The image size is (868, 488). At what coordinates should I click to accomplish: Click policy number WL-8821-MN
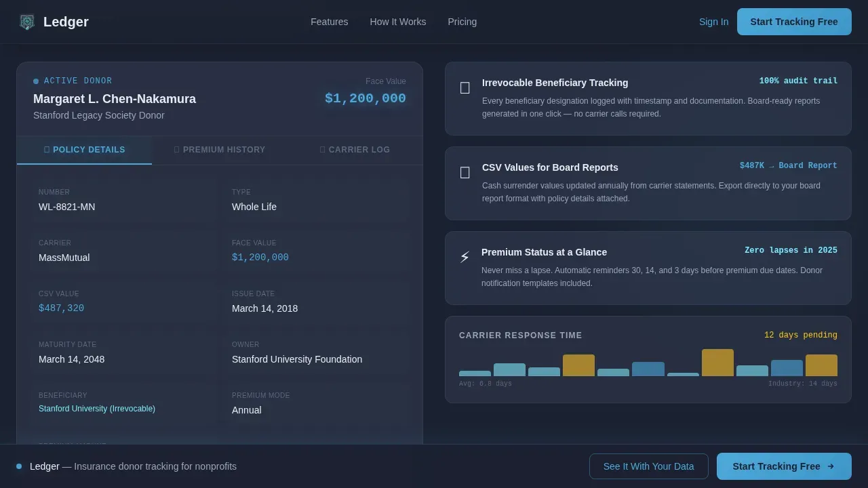pyautogui.click(x=67, y=207)
